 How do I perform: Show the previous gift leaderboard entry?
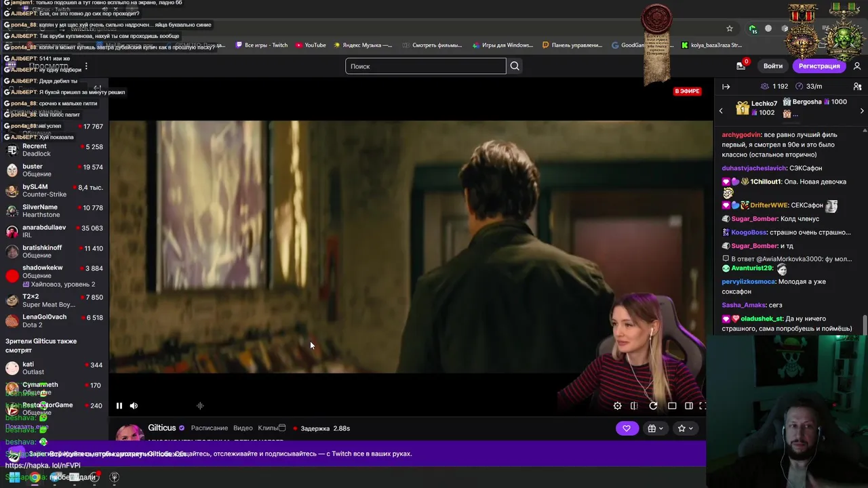721,110
